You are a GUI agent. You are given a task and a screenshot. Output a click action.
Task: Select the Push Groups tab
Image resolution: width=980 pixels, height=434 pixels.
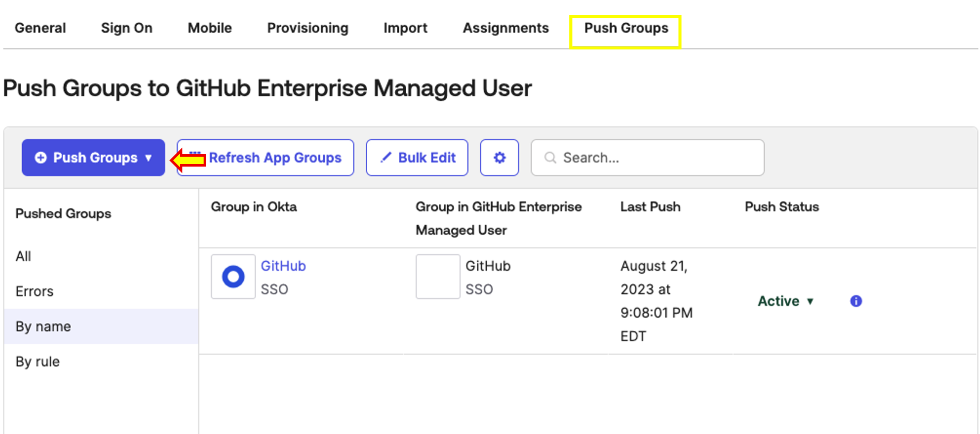pos(626,28)
